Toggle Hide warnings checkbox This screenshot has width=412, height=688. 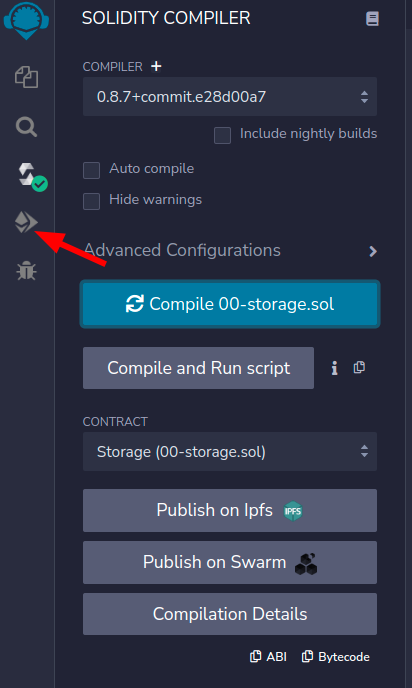[91, 201]
